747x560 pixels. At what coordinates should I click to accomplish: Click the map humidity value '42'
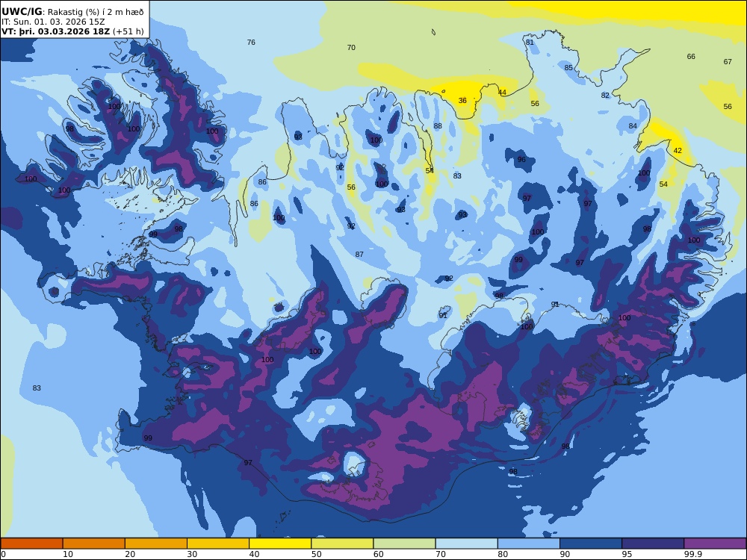click(x=678, y=151)
